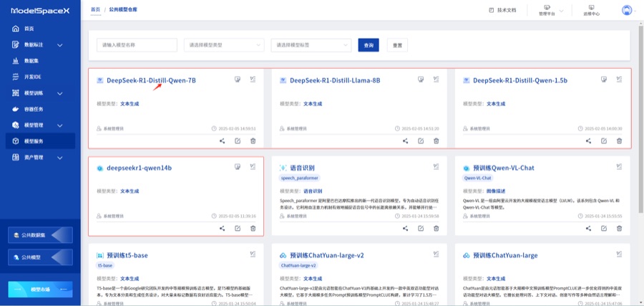644x306 pixels.
Task: Click the t5-base tag
Action: tap(105, 265)
